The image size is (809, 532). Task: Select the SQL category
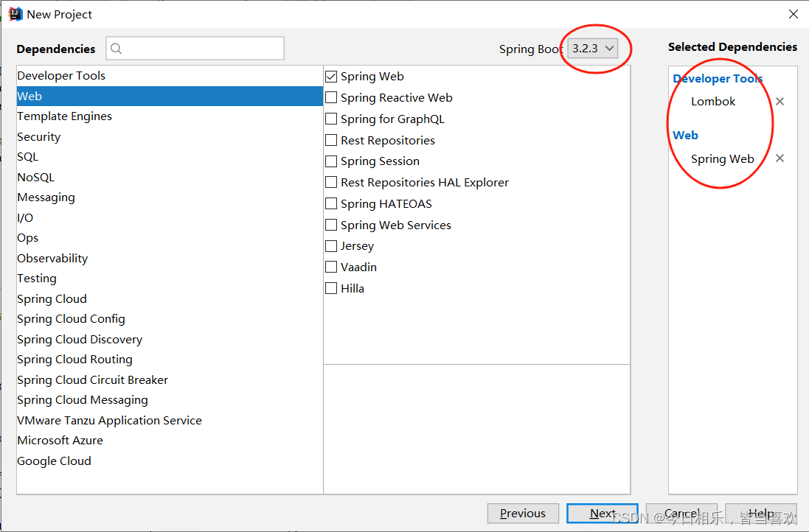[170, 157]
